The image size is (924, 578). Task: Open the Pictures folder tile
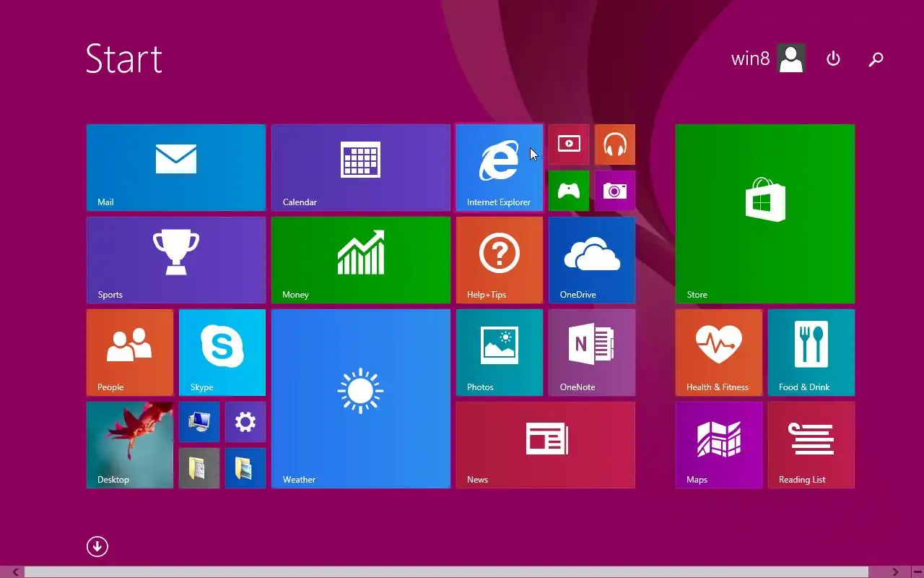tap(245, 468)
